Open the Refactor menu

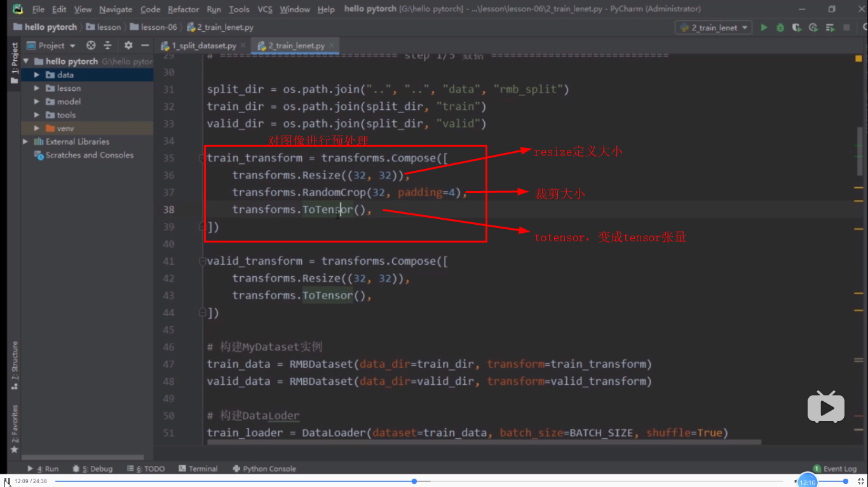tap(184, 10)
